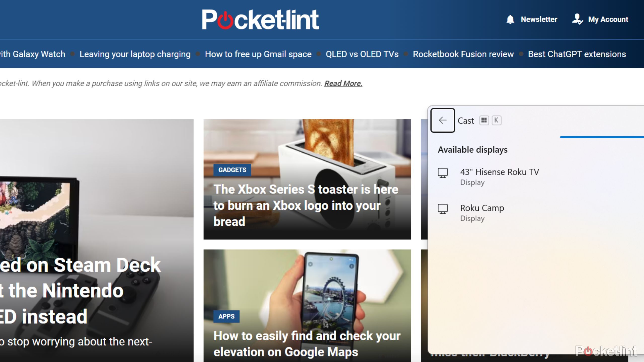644x362 pixels.
Task: Click the Rocketbook Fusion review link
Action: click(464, 54)
